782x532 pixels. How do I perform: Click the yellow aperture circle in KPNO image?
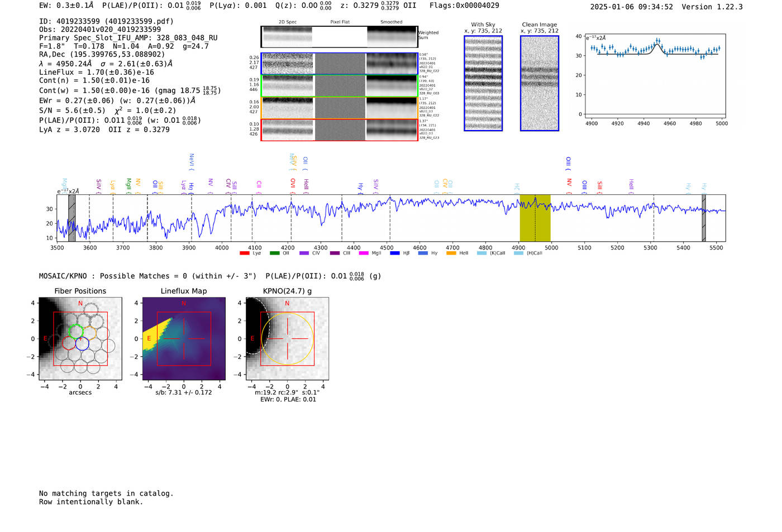click(x=287, y=339)
